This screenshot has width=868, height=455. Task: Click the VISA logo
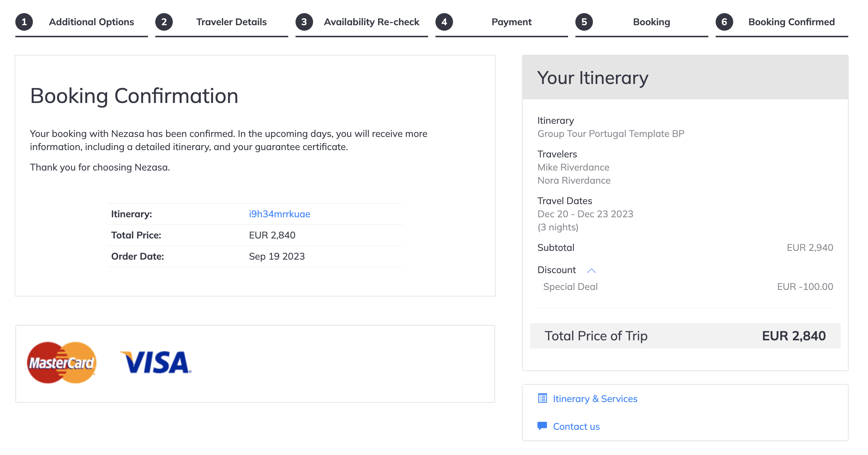coord(156,362)
